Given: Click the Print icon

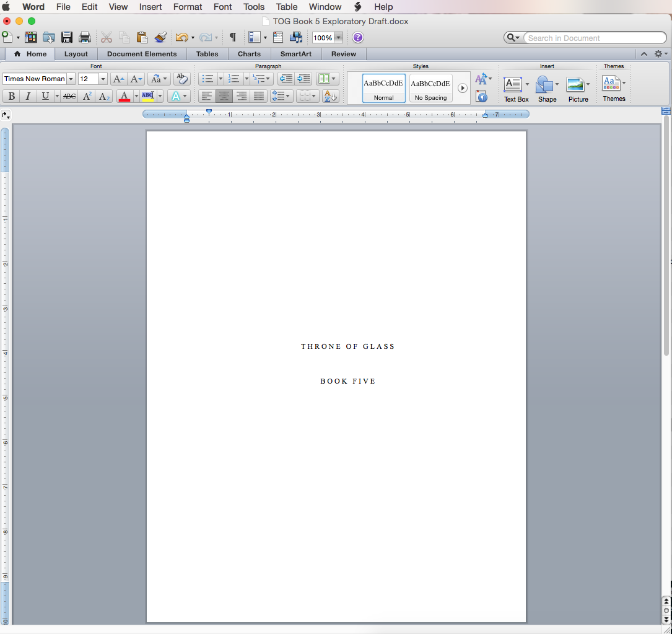Looking at the screenshot, I should coord(85,37).
